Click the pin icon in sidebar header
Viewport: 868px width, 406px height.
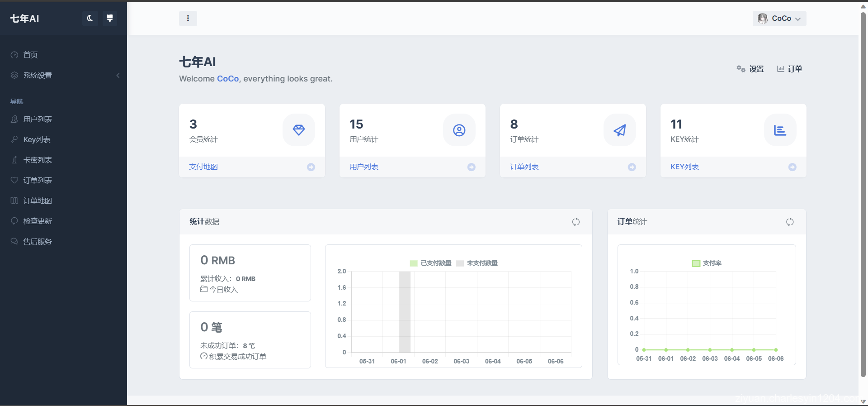click(109, 18)
